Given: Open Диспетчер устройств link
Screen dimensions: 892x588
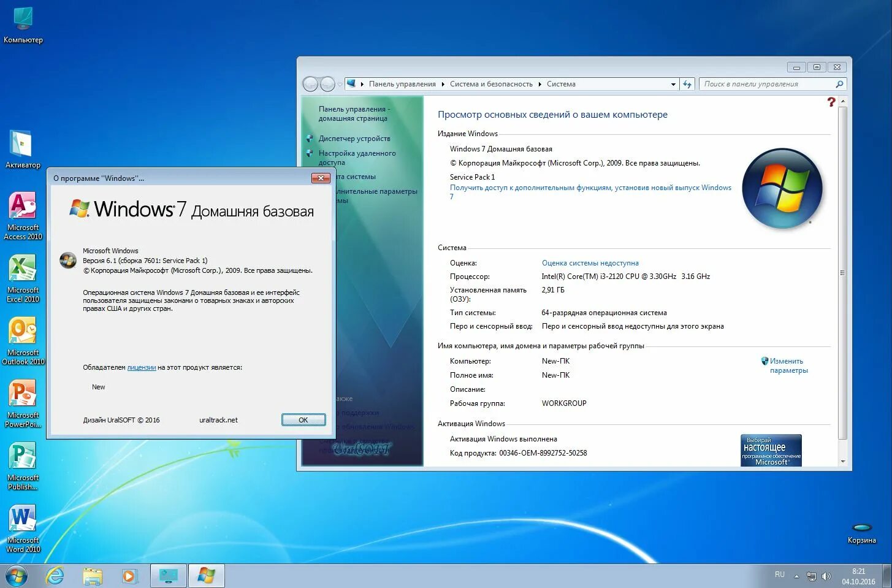Looking at the screenshot, I should (354, 139).
